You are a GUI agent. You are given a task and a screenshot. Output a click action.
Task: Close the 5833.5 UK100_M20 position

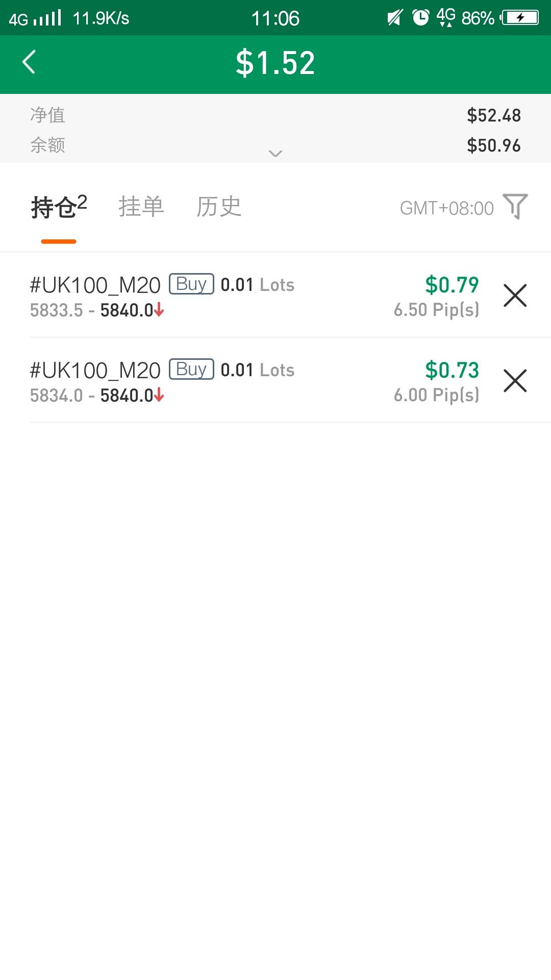click(515, 296)
